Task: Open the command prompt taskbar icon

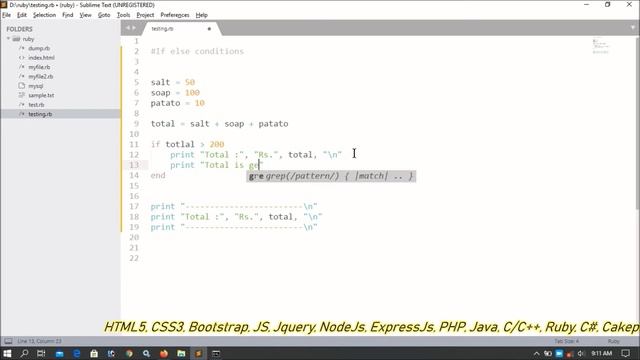Action: 216,353
